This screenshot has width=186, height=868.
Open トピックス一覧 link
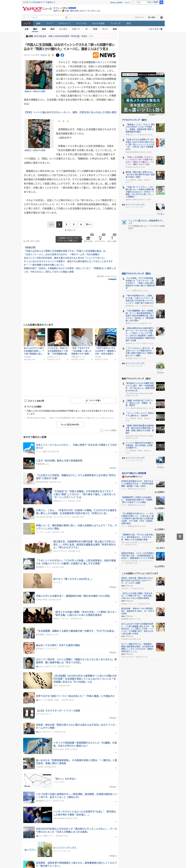coord(155,29)
